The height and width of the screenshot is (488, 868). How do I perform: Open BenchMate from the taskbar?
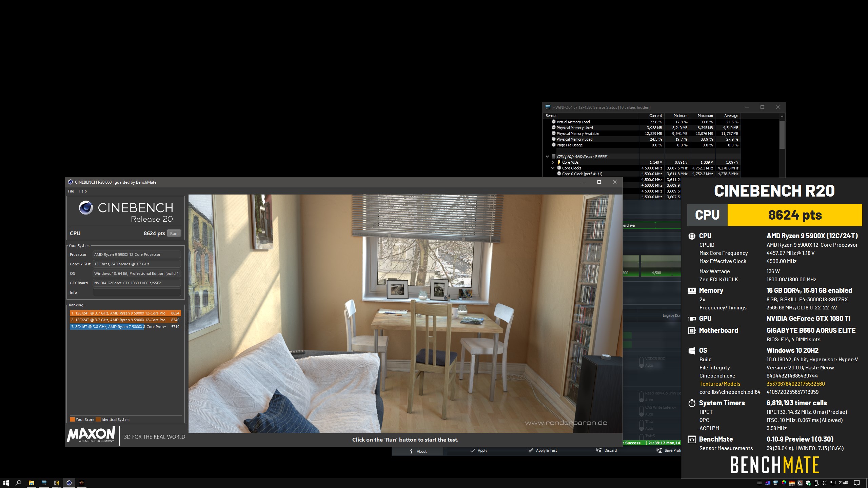pos(56,483)
